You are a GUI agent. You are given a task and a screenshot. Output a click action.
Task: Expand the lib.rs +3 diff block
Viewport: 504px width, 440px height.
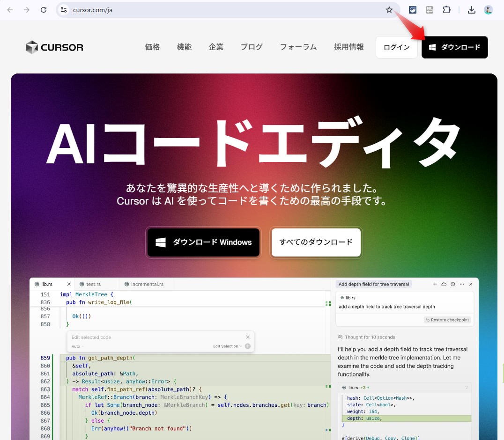coord(466,388)
